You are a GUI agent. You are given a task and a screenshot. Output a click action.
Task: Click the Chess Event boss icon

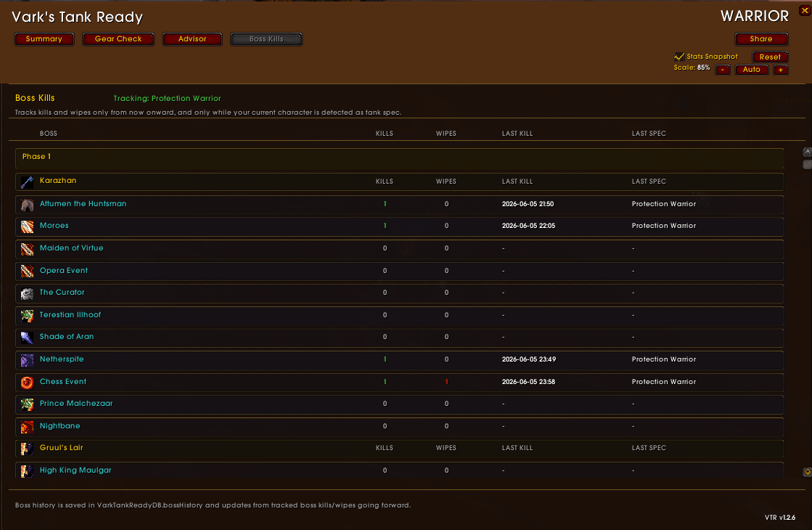[27, 383]
